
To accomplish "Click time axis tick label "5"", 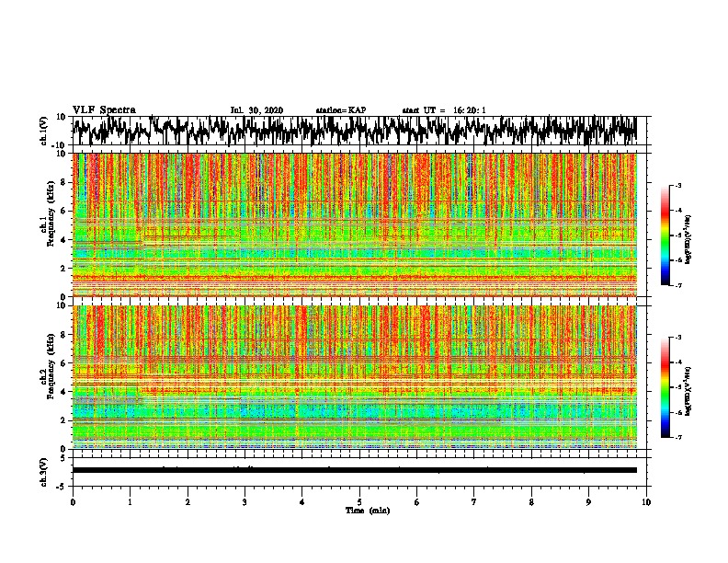I will (x=359, y=502).
